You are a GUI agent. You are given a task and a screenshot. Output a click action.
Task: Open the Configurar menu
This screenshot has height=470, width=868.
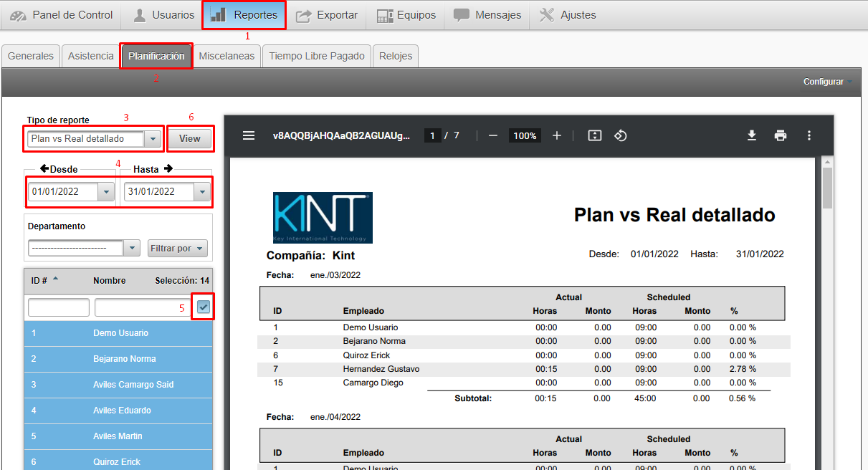click(x=826, y=82)
